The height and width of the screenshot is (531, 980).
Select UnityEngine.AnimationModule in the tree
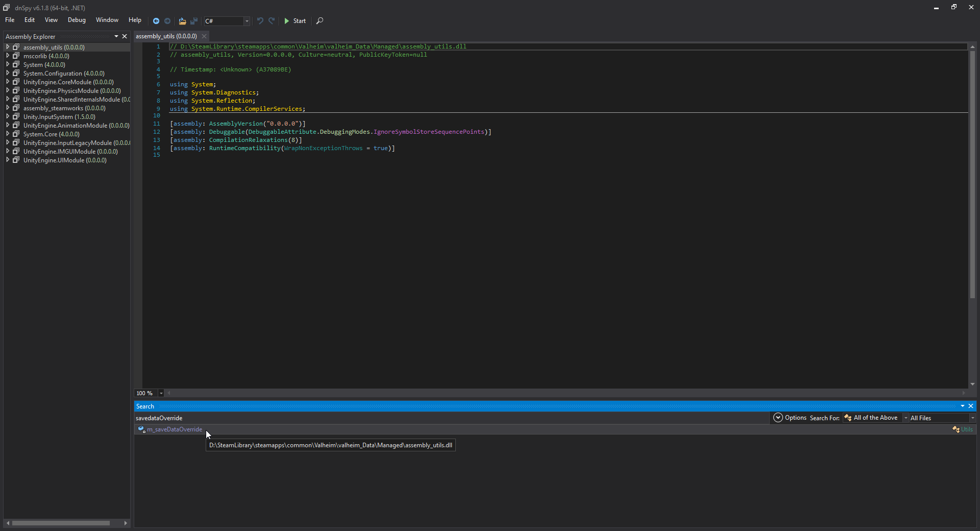click(76, 125)
